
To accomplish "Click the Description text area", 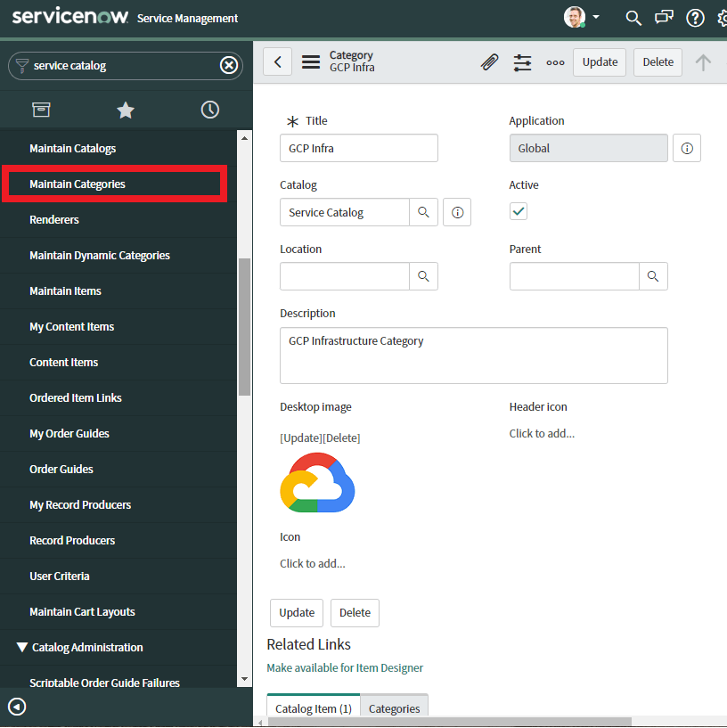I will 473,356.
